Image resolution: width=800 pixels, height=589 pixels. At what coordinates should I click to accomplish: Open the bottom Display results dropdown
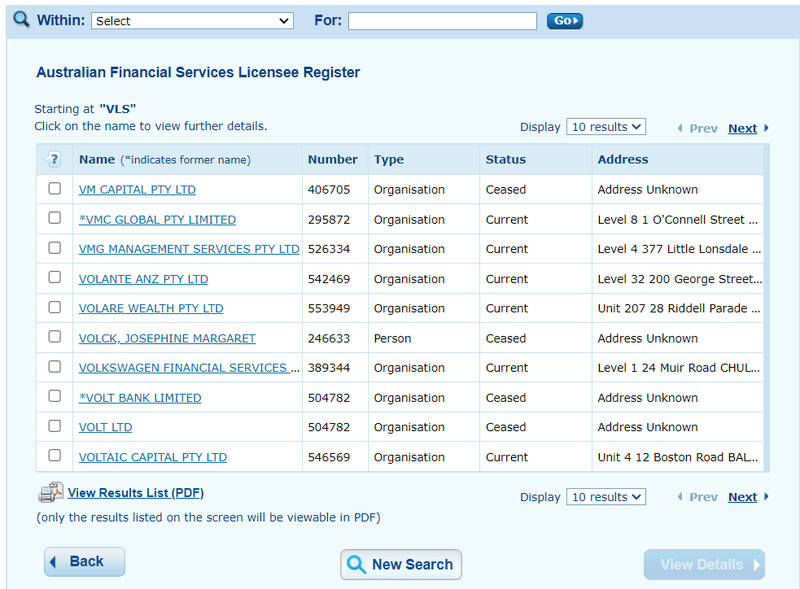pos(606,497)
